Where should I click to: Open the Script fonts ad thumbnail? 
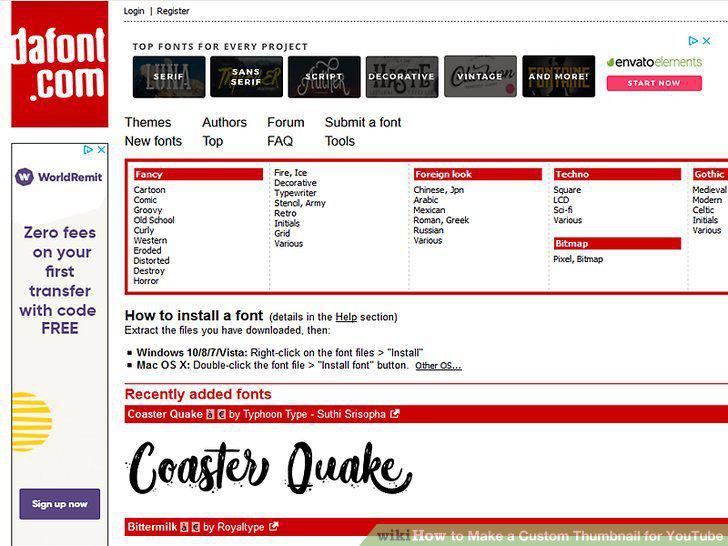pos(324,77)
